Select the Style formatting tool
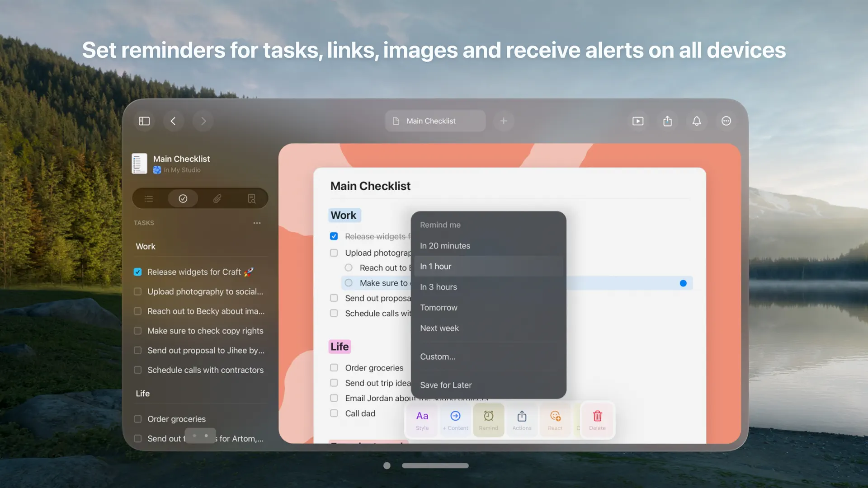The image size is (868, 488). pos(422,419)
